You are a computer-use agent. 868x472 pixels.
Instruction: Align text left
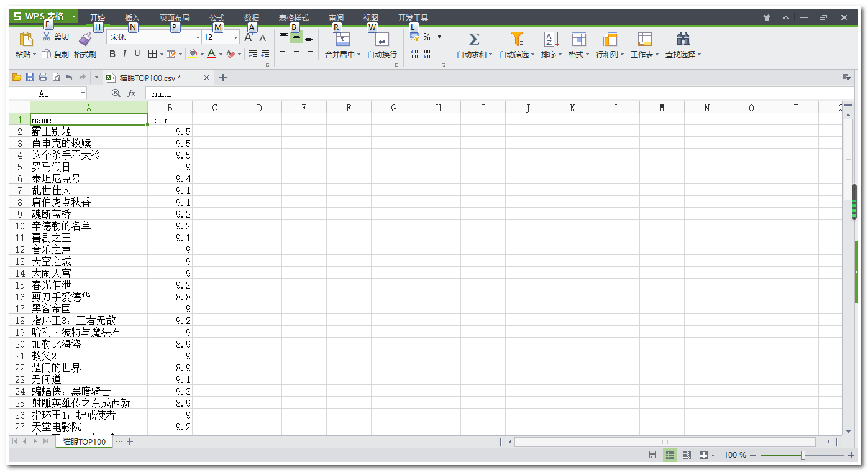click(x=284, y=55)
